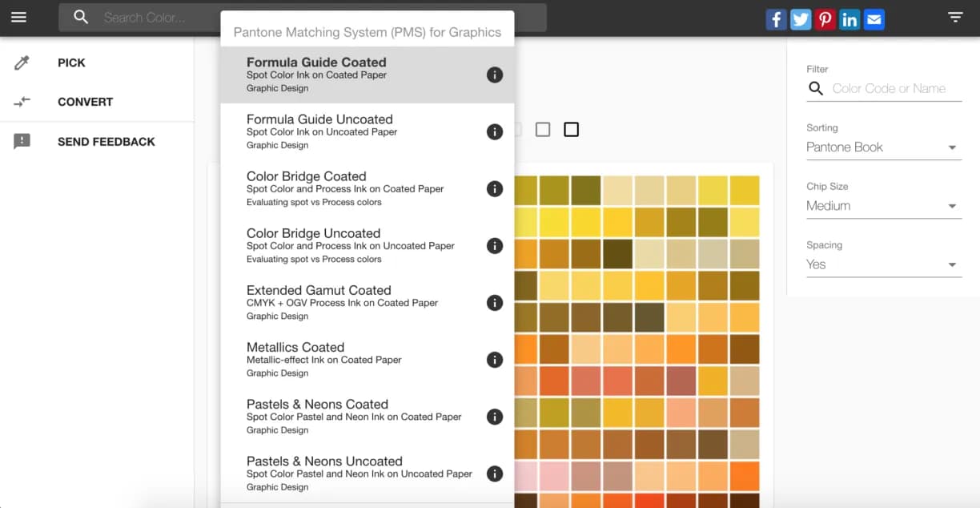Open the Chip Size dropdown showing Medium
The width and height of the screenshot is (980, 508).
click(x=884, y=206)
